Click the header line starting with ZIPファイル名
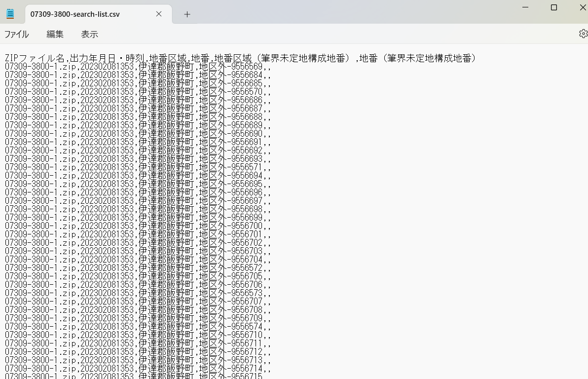 pos(240,58)
